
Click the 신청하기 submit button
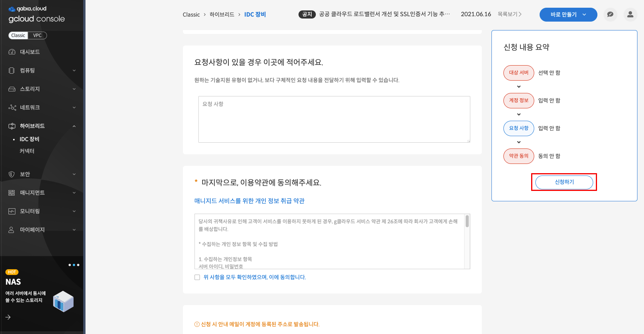(564, 182)
